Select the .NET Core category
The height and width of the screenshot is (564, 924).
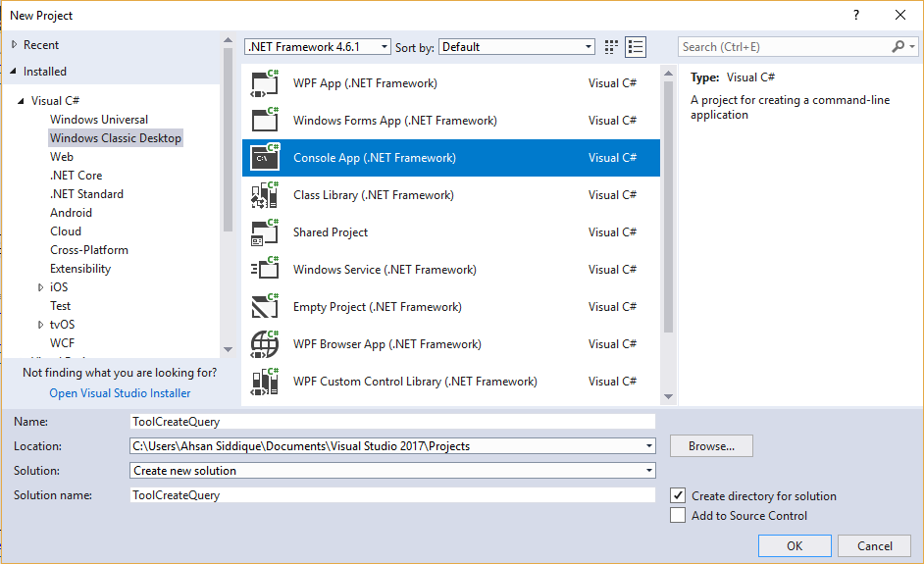click(77, 176)
